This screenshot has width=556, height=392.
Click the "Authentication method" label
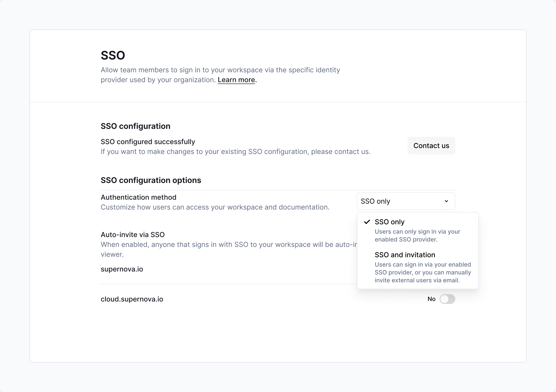(138, 197)
